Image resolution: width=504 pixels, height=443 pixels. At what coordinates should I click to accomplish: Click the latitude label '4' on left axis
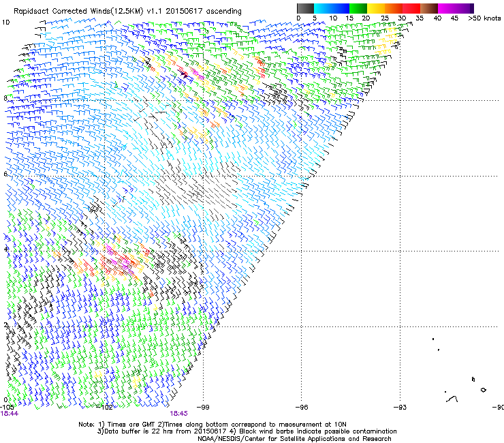coord(5,249)
